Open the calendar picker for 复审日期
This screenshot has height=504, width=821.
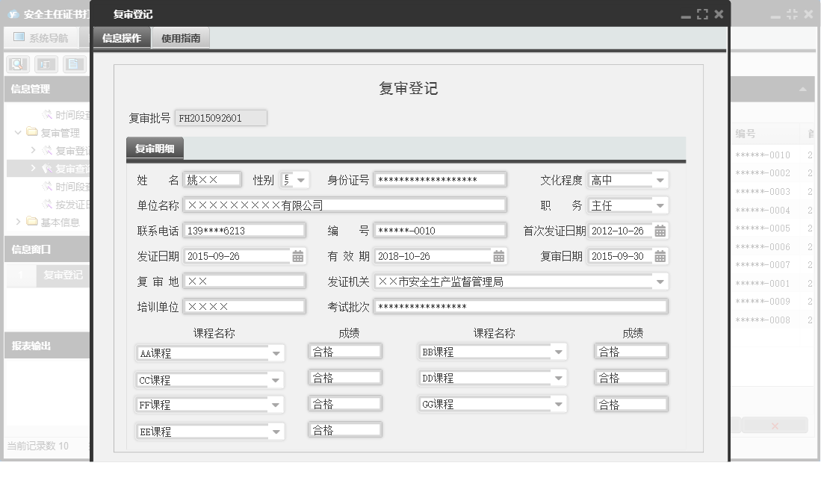(x=660, y=256)
